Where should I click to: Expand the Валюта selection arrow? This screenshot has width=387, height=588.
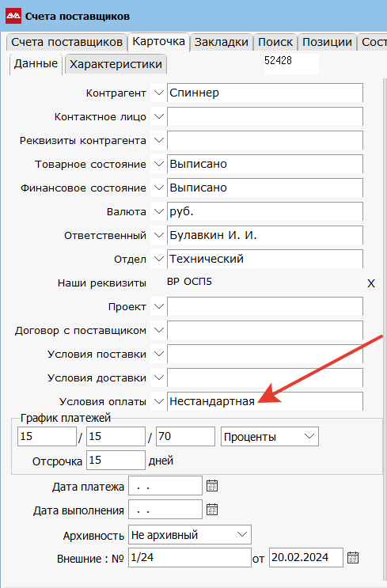(x=158, y=211)
